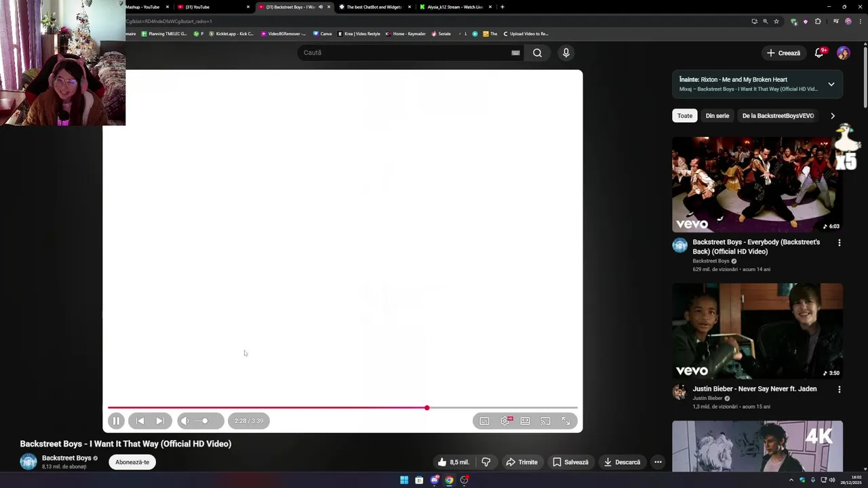Open the more actions ellipsis menu
The height and width of the screenshot is (488, 868).
pos(658,462)
